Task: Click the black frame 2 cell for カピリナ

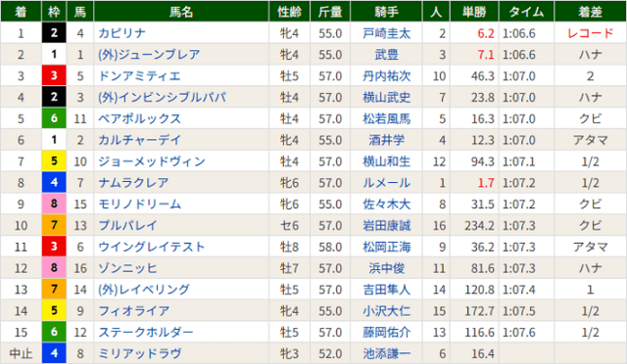Action: [54, 32]
